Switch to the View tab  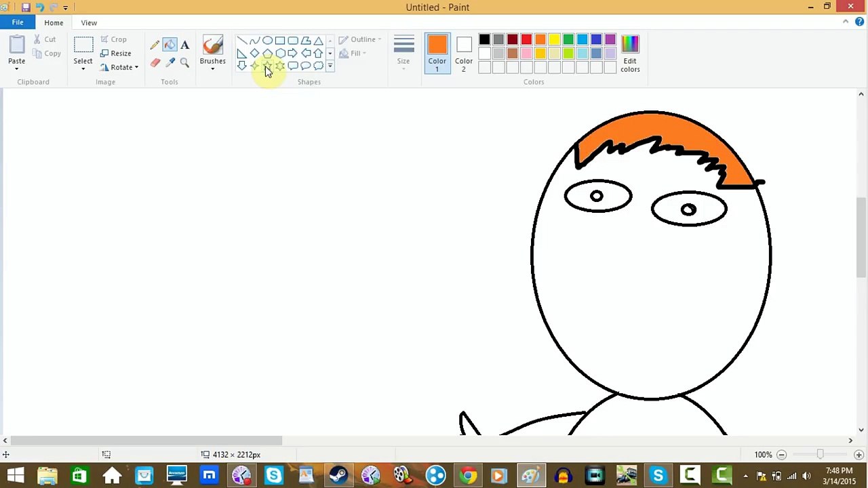[89, 22]
